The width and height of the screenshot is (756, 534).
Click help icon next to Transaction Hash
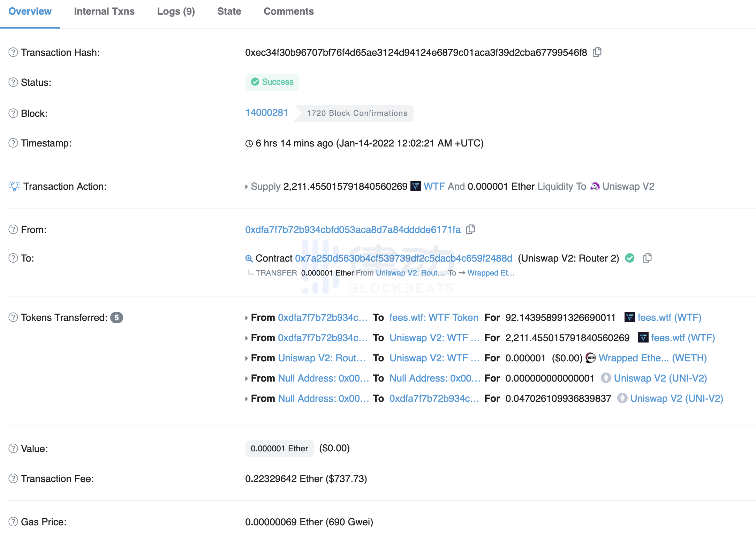[13, 52]
